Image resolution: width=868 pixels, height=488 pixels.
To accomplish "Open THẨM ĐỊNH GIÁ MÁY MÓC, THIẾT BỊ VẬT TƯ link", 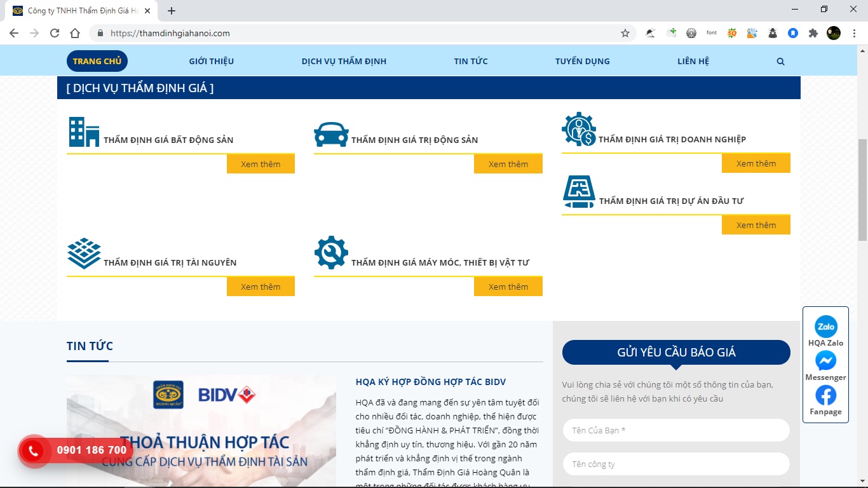I will tap(440, 262).
